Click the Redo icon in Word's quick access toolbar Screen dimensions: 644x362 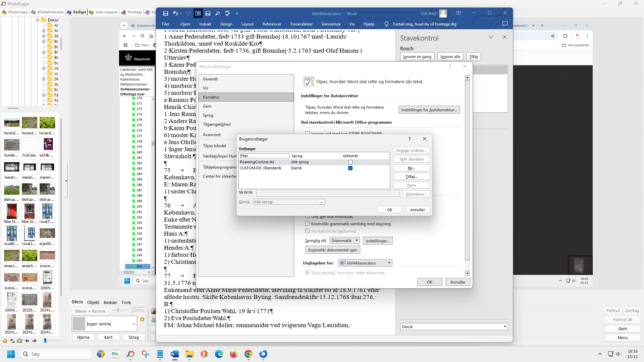tap(189, 13)
